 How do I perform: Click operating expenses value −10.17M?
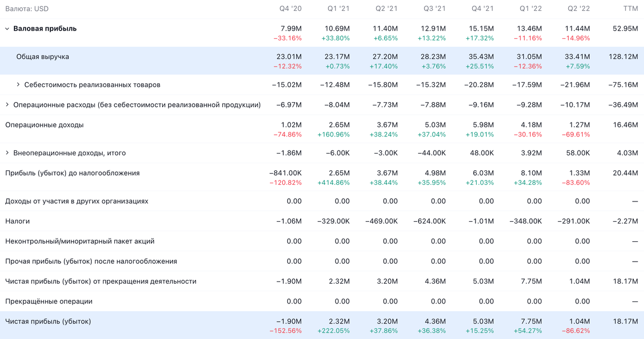point(574,105)
